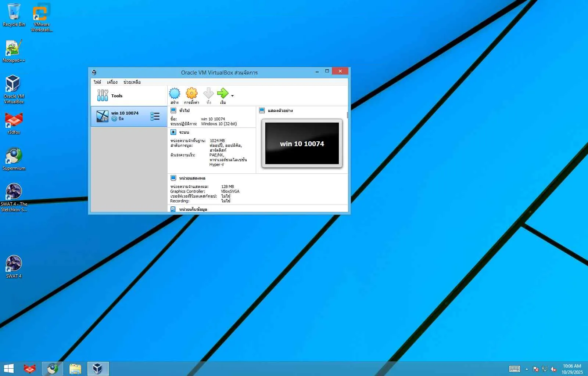The image size is (588, 376).
Task: Select the Oracle VM VirtualBox desktop shortcut
Action: tap(14, 90)
